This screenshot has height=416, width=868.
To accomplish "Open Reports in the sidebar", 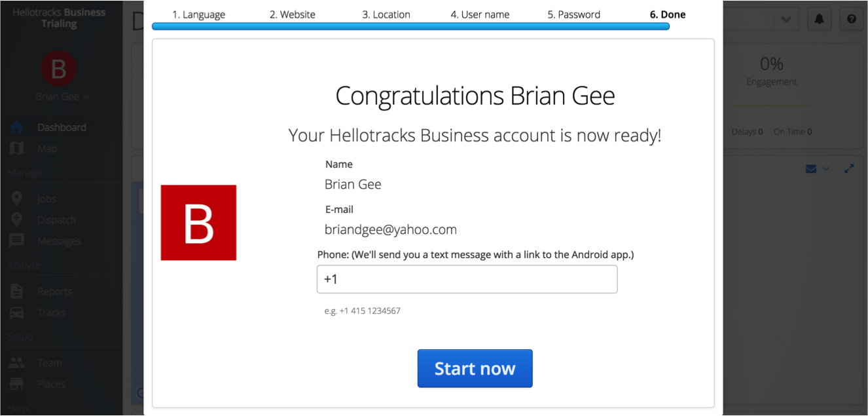I will [54, 292].
